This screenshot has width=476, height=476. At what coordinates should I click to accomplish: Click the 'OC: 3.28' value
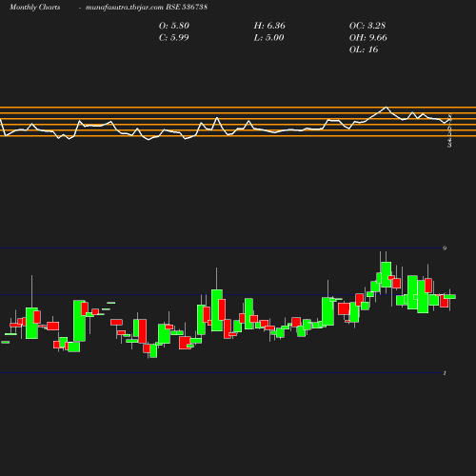tap(367, 26)
